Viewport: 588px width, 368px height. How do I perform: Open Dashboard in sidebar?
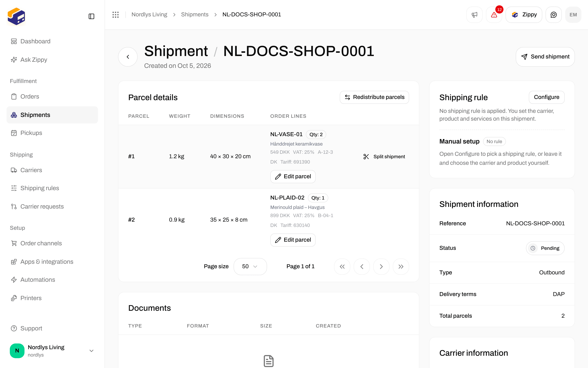click(x=52, y=41)
